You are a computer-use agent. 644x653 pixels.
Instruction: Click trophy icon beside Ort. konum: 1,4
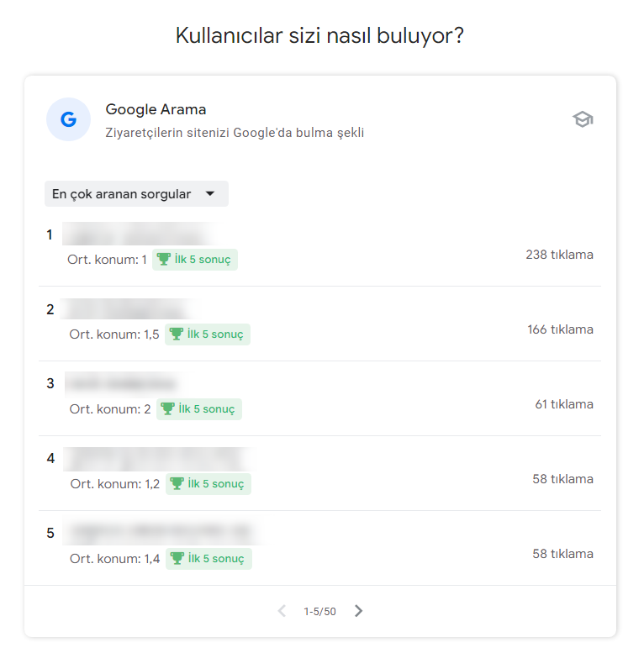click(x=177, y=558)
